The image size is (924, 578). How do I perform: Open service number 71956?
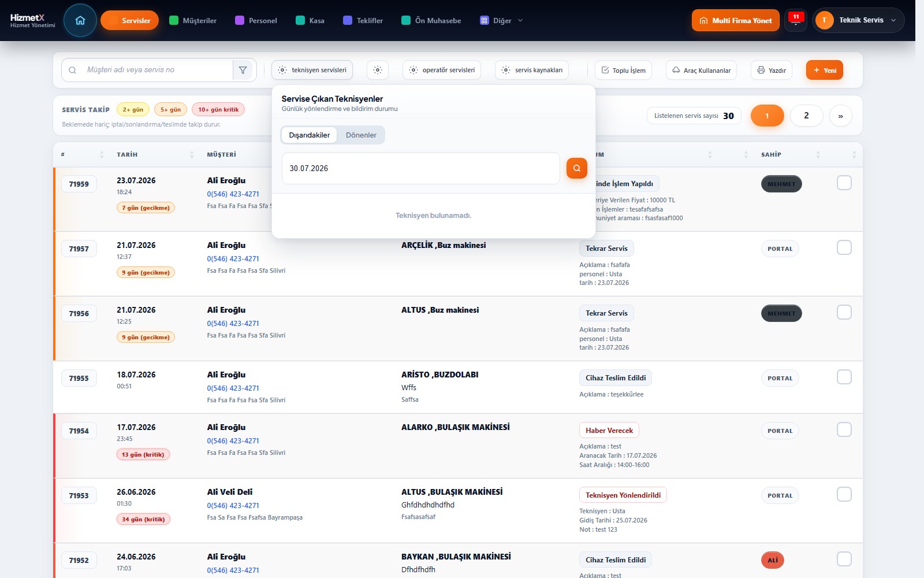(x=79, y=313)
